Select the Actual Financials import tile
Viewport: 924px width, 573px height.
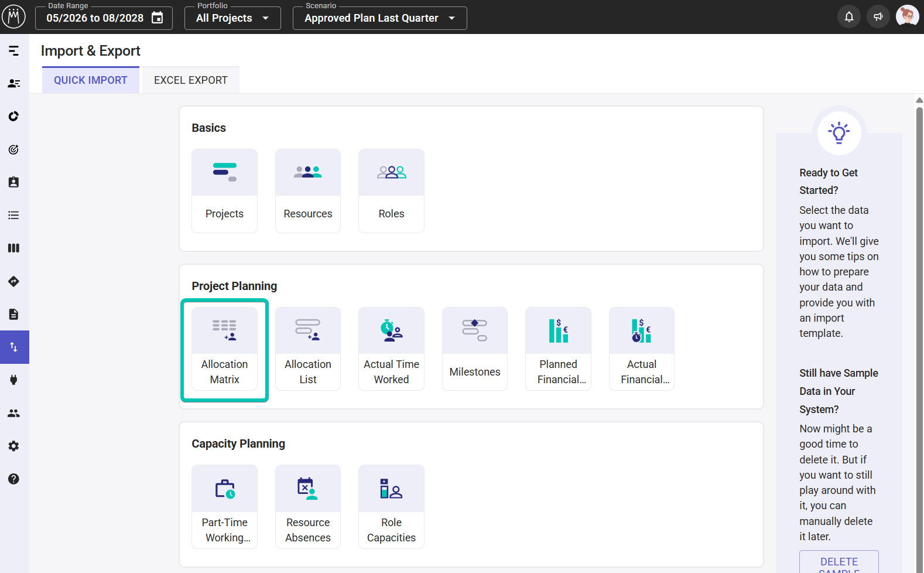tap(642, 349)
